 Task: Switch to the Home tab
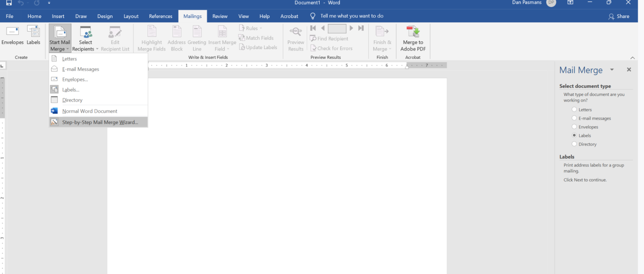click(x=34, y=16)
